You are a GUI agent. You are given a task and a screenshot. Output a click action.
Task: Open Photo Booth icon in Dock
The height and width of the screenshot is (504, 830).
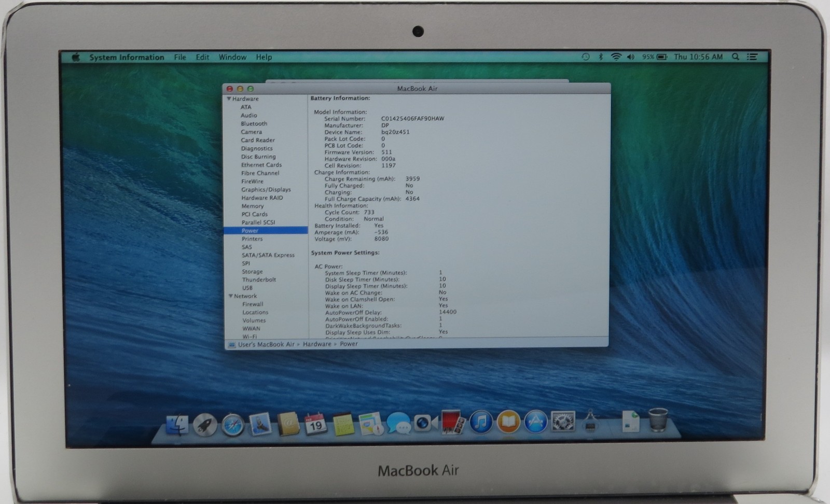453,422
